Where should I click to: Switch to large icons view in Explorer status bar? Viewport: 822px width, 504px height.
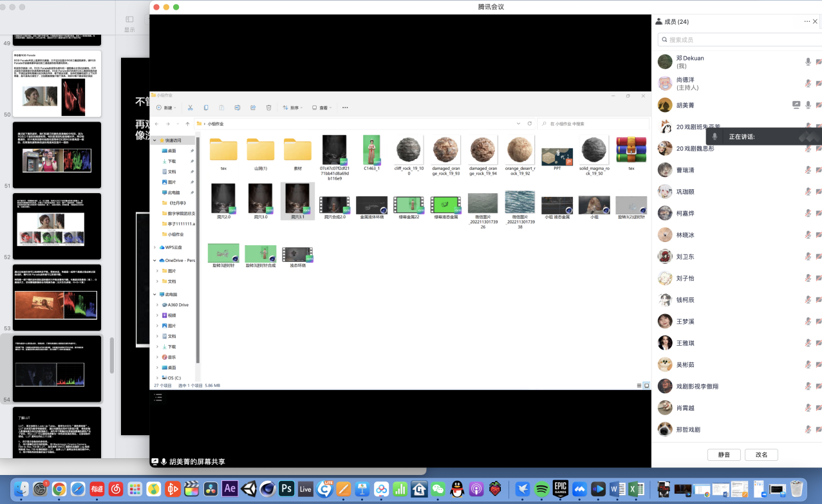tap(646, 386)
